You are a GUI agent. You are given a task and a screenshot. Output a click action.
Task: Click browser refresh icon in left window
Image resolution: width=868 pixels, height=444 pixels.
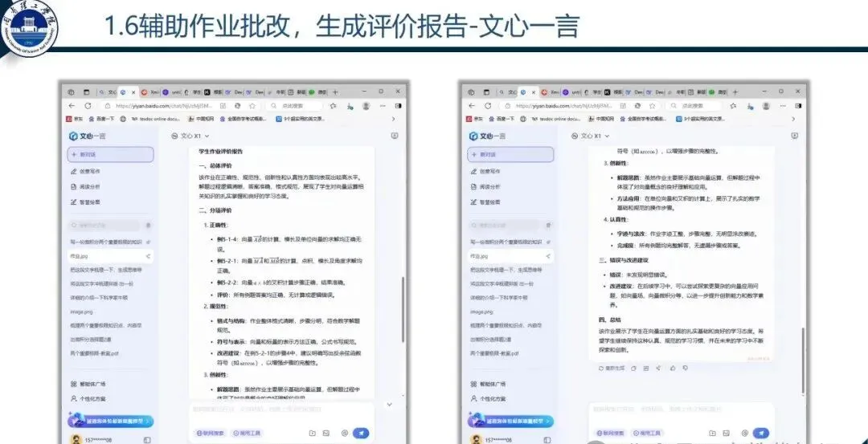pyautogui.click(x=88, y=106)
